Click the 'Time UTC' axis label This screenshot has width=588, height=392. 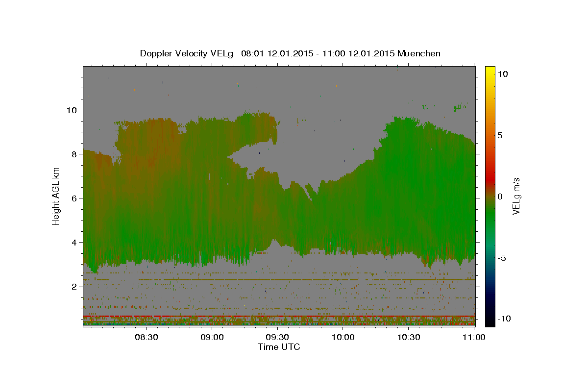click(279, 347)
